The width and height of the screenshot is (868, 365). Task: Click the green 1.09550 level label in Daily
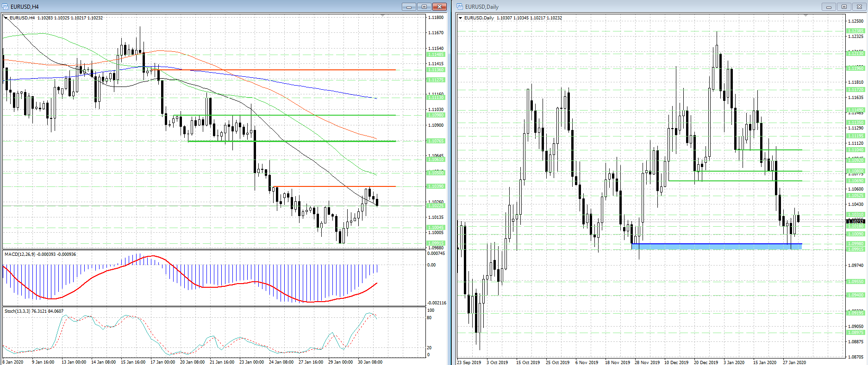click(x=856, y=282)
